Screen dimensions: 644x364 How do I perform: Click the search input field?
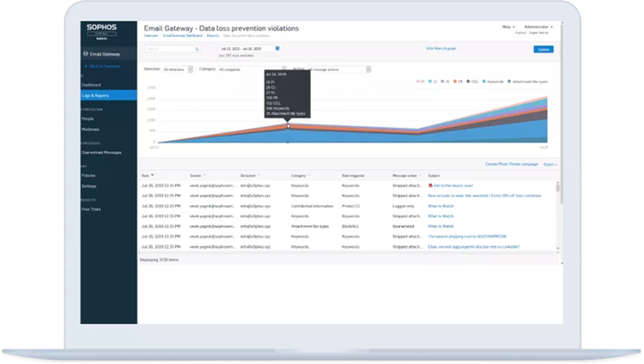pyautogui.click(x=172, y=49)
